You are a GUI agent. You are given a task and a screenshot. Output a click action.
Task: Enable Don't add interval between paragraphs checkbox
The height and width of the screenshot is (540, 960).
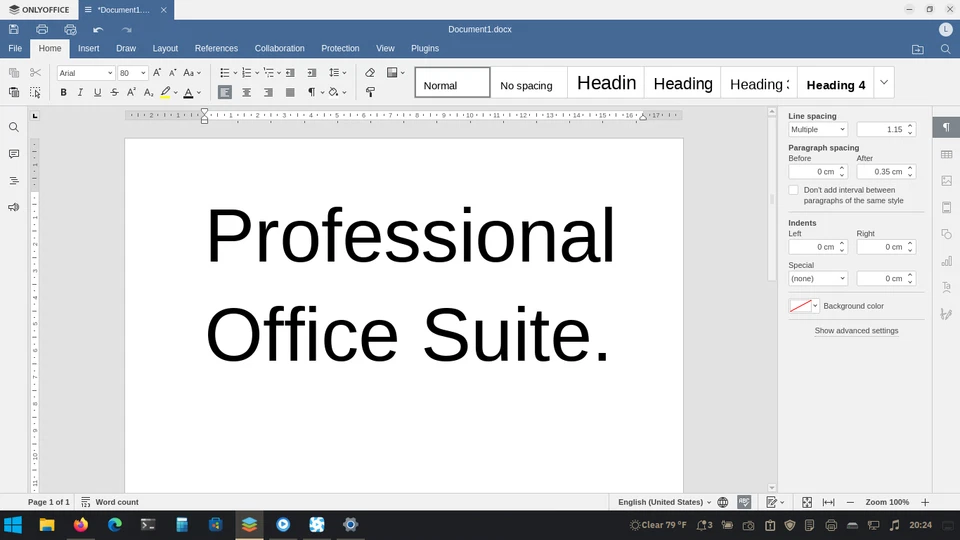point(793,190)
